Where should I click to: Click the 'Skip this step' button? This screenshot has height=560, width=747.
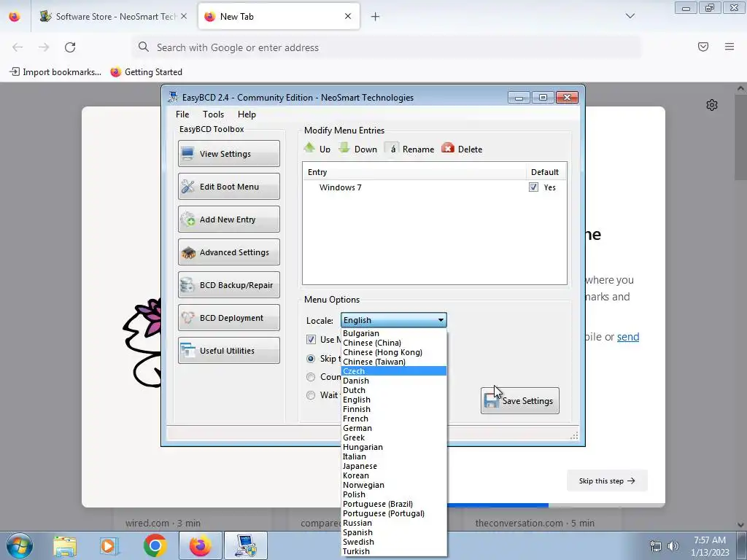click(607, 481)
